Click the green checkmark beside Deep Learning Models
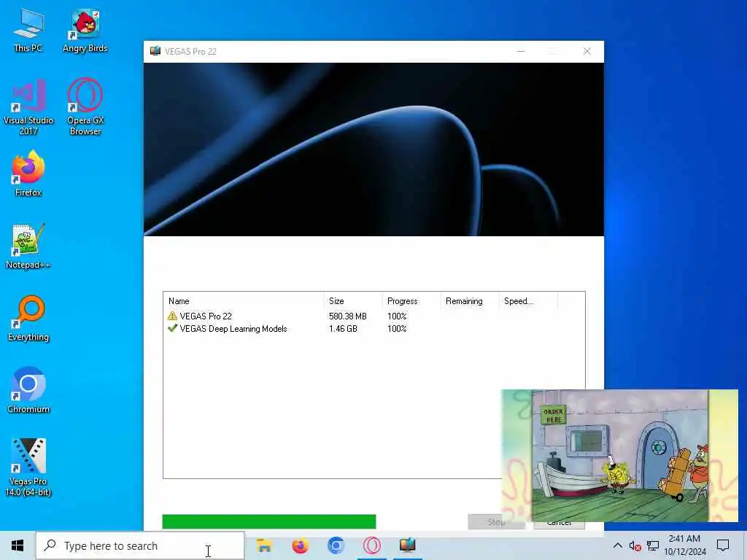Viewport: 747px width, 560px height. (x=172, y=328)
